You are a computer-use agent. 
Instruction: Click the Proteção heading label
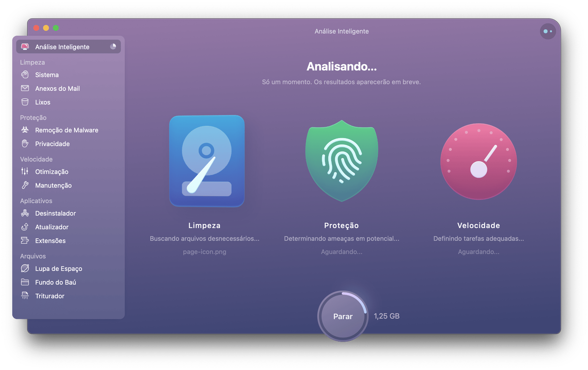coord(341,225)
